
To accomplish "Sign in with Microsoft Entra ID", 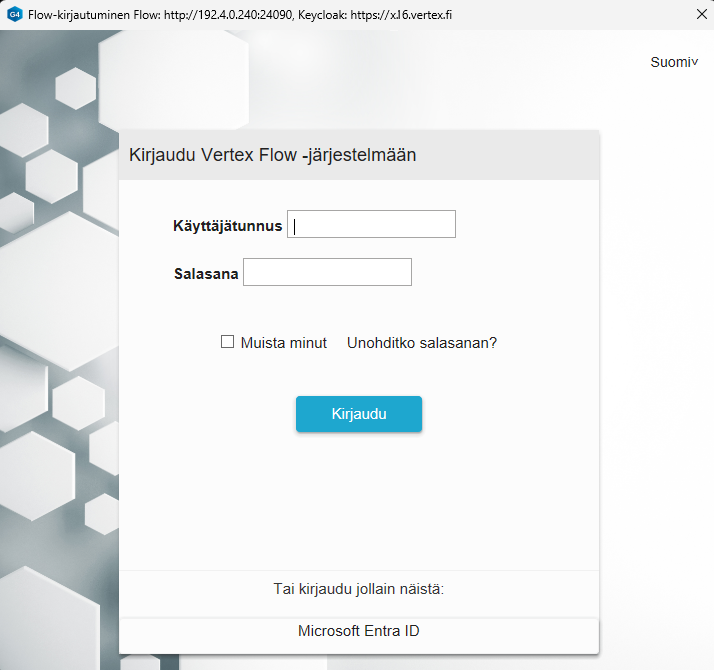I will click(x=358, y=631).
